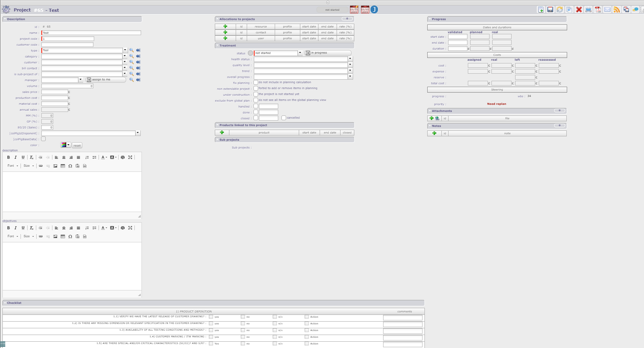The image size is (644, 348).
Task: Click Bold in the description editor toolbar
Action: [x=8, y=157]
